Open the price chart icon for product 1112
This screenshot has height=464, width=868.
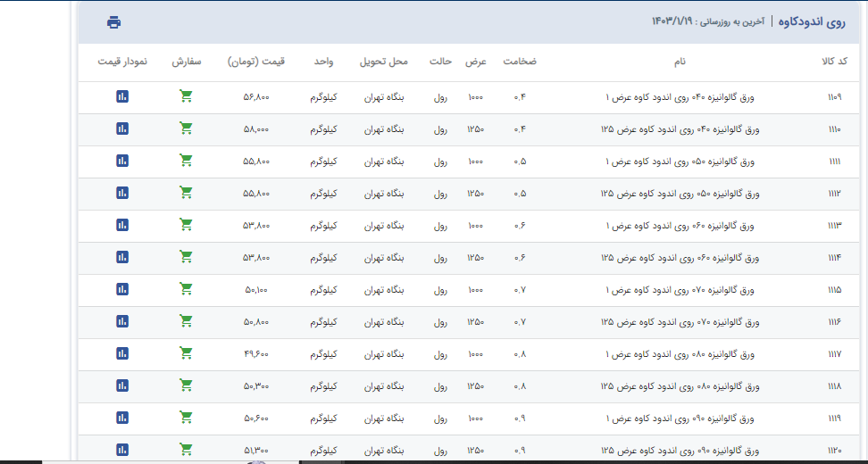122,193
